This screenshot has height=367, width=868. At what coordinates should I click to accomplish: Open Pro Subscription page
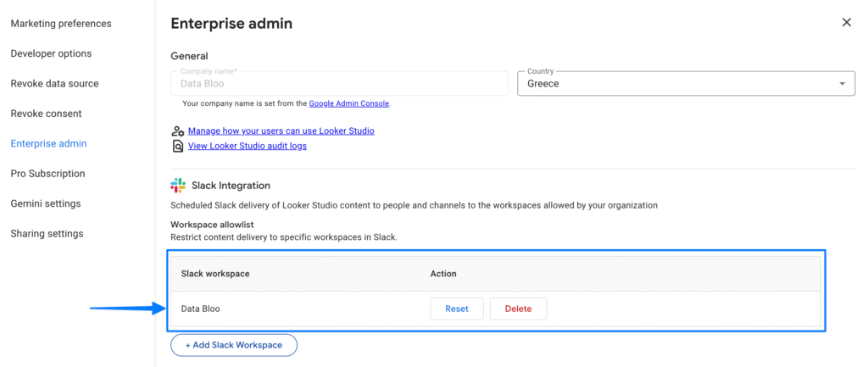tap(47, 174)
